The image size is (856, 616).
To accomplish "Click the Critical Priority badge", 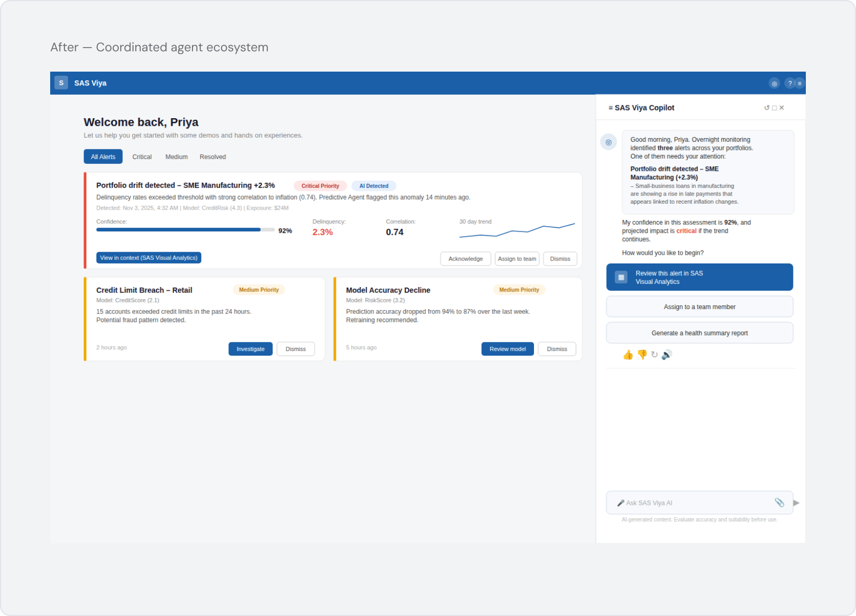I will click(x=320, y=186).
